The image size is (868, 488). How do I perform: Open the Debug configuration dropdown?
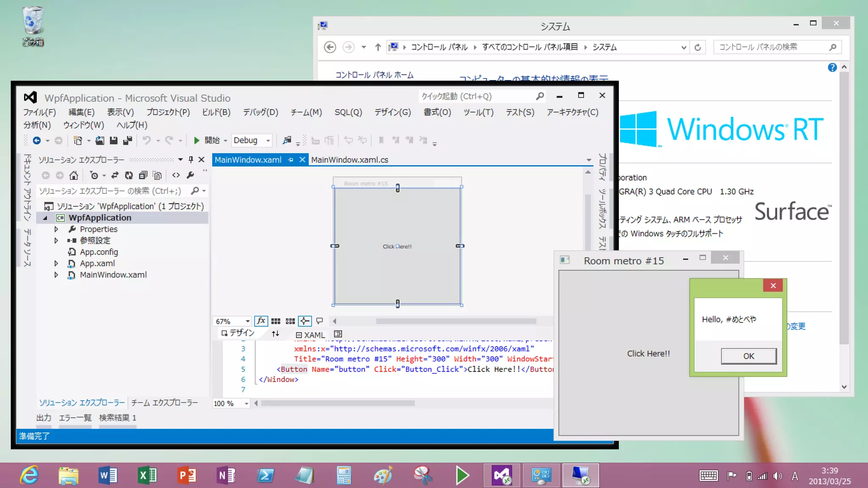pos(268,141)
